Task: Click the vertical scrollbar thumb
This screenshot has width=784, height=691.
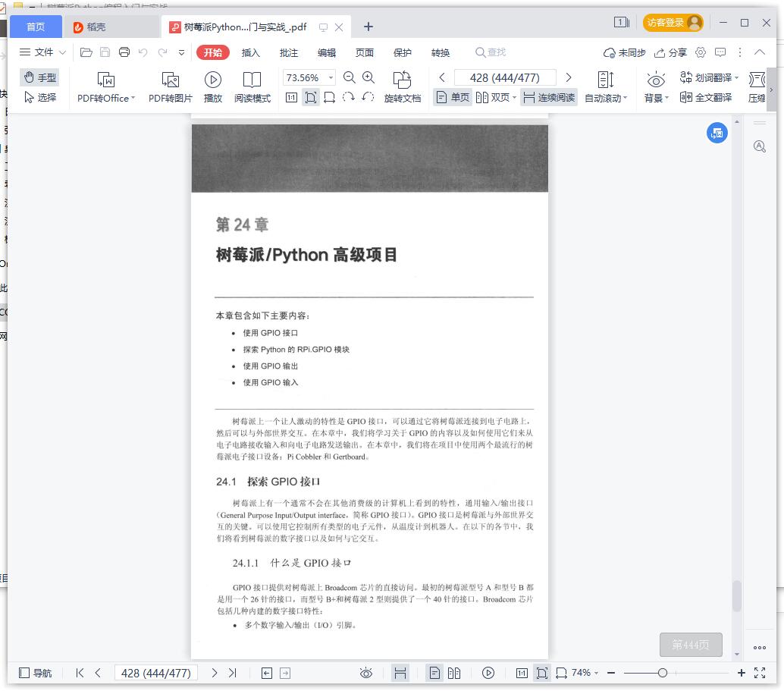Action: click(x=736, y=596)
